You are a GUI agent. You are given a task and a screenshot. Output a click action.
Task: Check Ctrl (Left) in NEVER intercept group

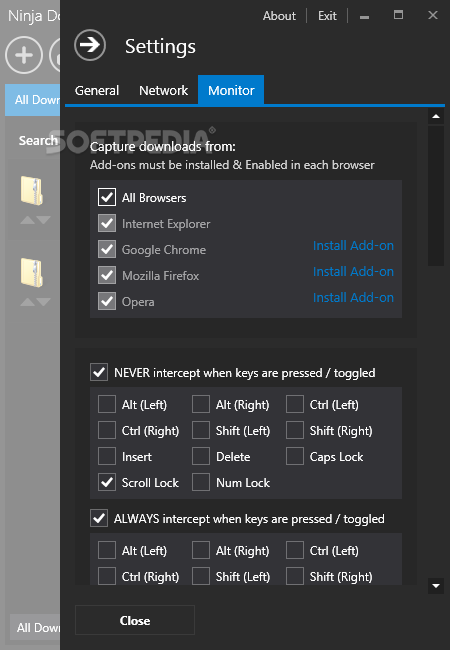tap(295, 404)
